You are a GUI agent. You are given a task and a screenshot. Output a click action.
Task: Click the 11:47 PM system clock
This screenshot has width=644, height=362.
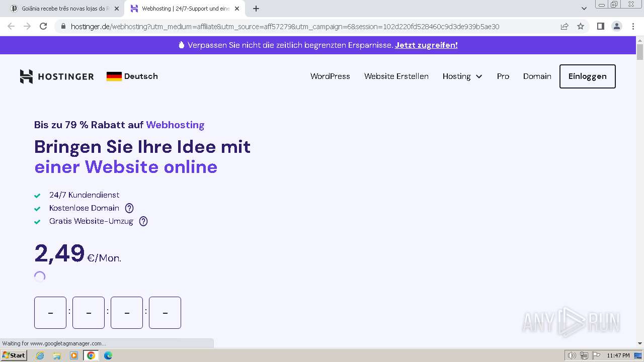coord(618,355)
